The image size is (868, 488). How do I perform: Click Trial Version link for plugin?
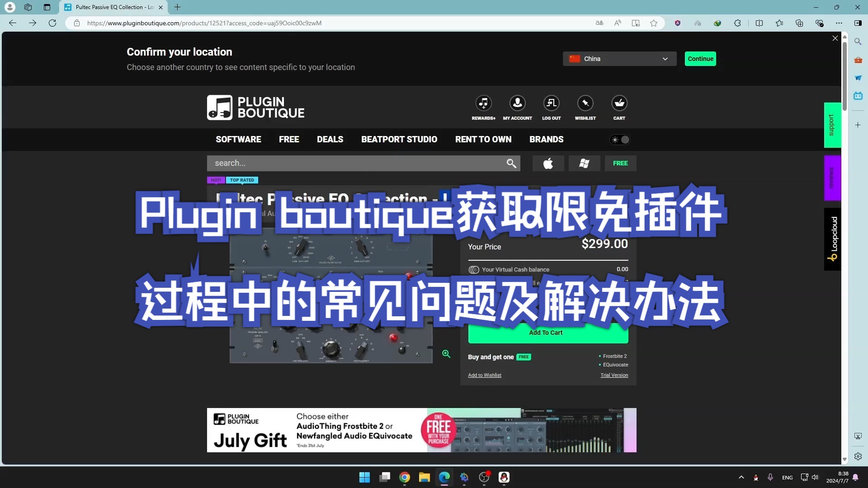[x=613, y=374]
